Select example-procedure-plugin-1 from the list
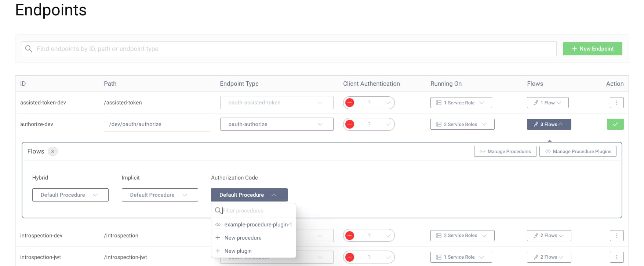644x266 pixels. point(254,225)
